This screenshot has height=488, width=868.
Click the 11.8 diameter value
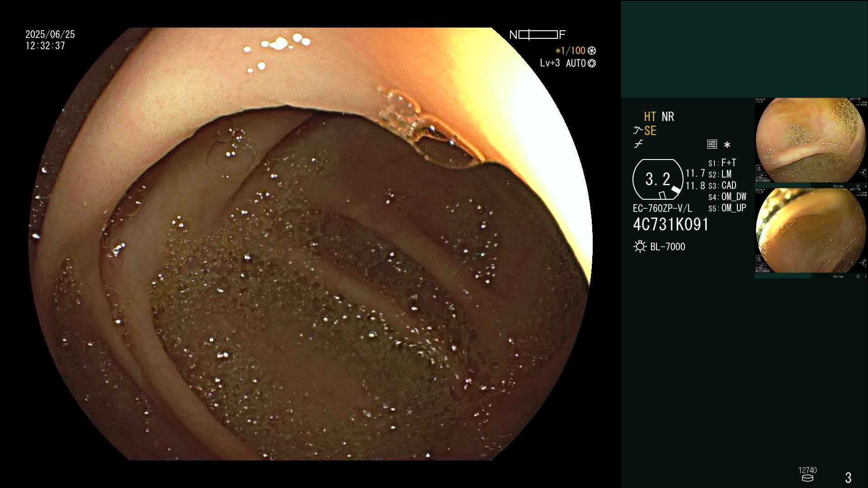pyautogui.click(x=695, y=186)
